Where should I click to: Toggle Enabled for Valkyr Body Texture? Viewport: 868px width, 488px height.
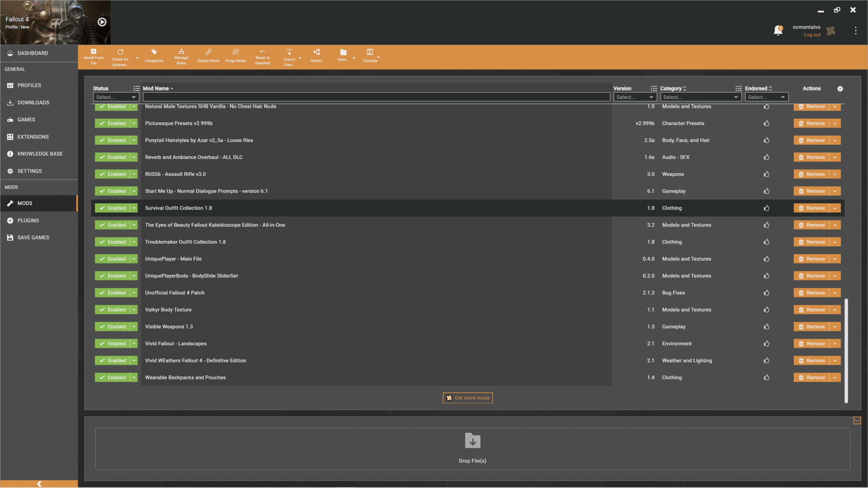(x=113, y=310)
